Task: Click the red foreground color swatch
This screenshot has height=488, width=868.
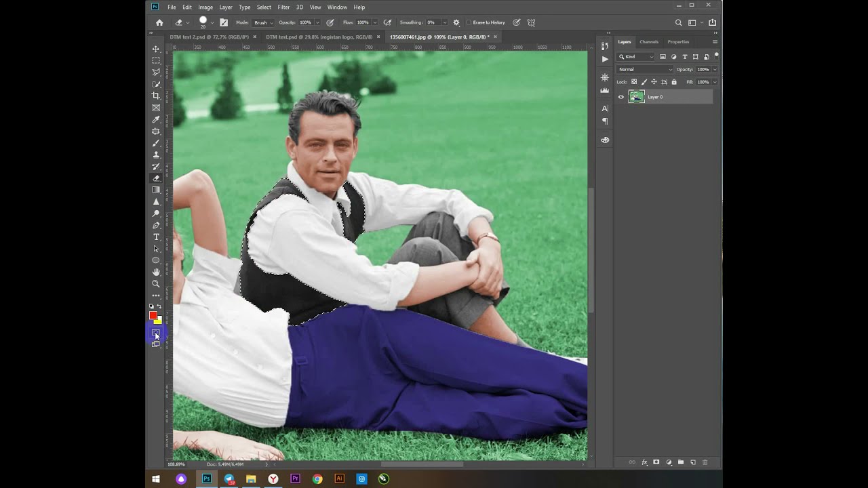Action: (x=153, y=315)
